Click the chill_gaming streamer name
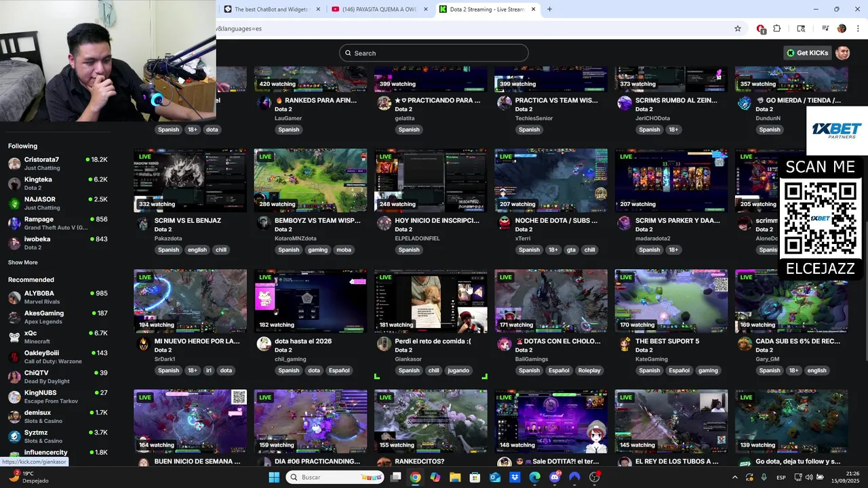Viewport: 868px width, 488px height. (x=290, y=359)
